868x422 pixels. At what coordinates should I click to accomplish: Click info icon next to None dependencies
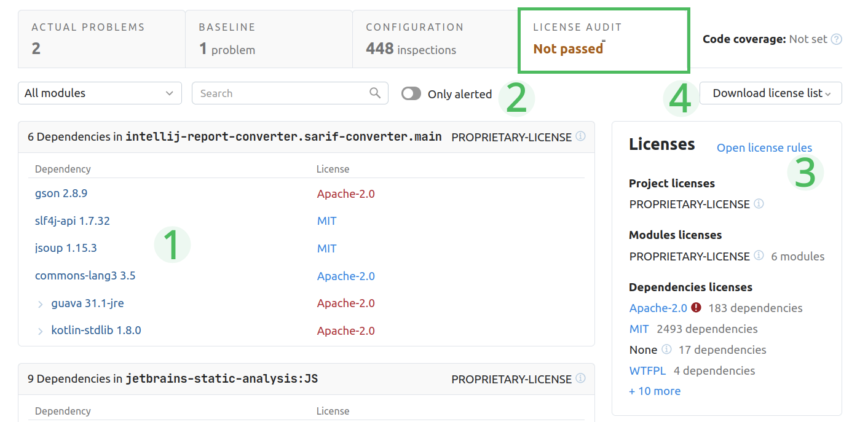[x=666, y=350]
